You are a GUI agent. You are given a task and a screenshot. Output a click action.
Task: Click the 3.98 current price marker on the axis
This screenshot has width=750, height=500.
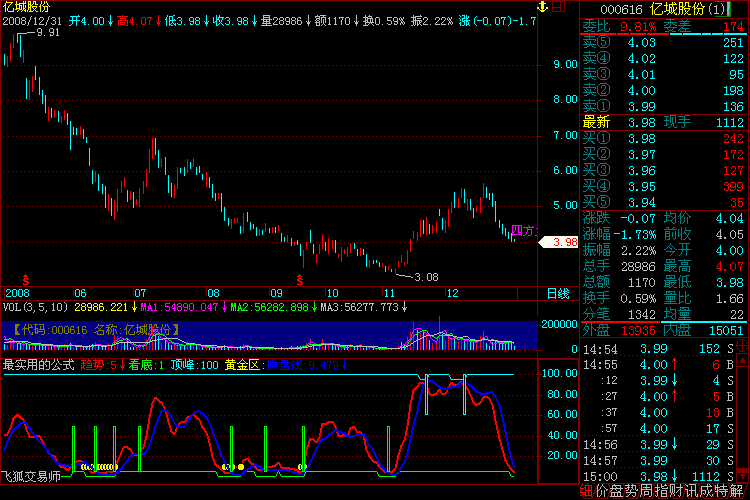pos(559,242)
